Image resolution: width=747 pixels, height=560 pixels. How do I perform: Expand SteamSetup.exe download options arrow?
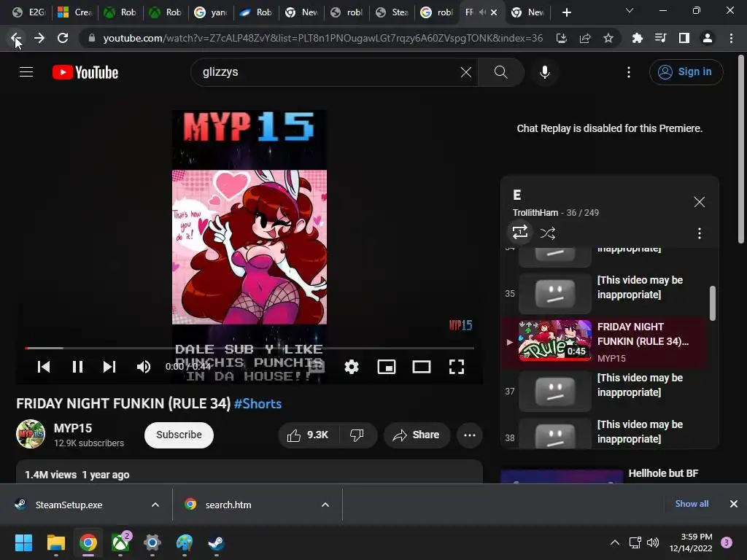[x=155, y=505]
